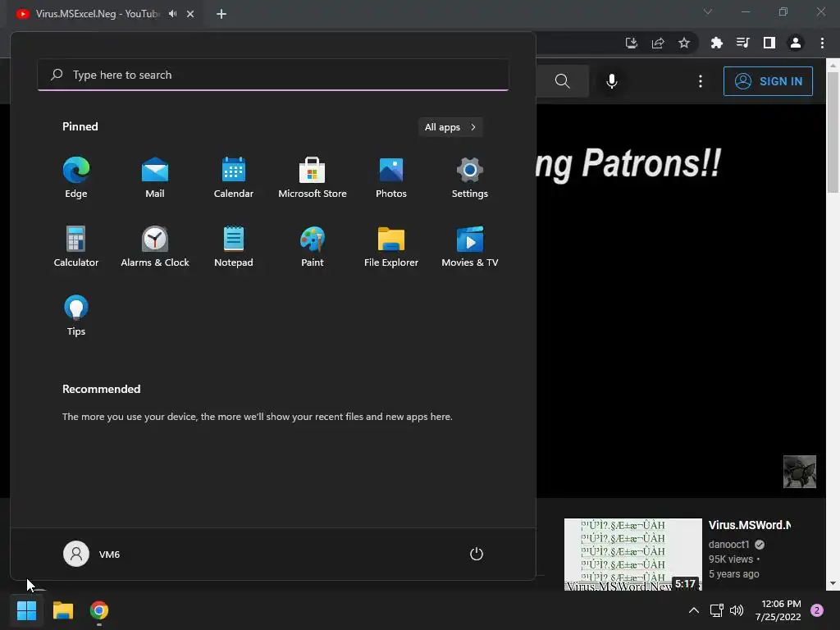
Task: Launch the Mail app
Action: point(155,177)
